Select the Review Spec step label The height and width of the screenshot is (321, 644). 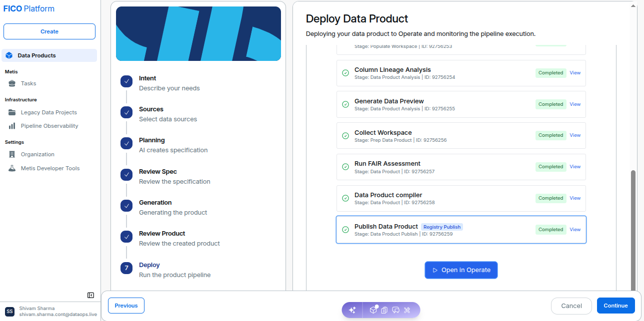click(x=158, y=172)
